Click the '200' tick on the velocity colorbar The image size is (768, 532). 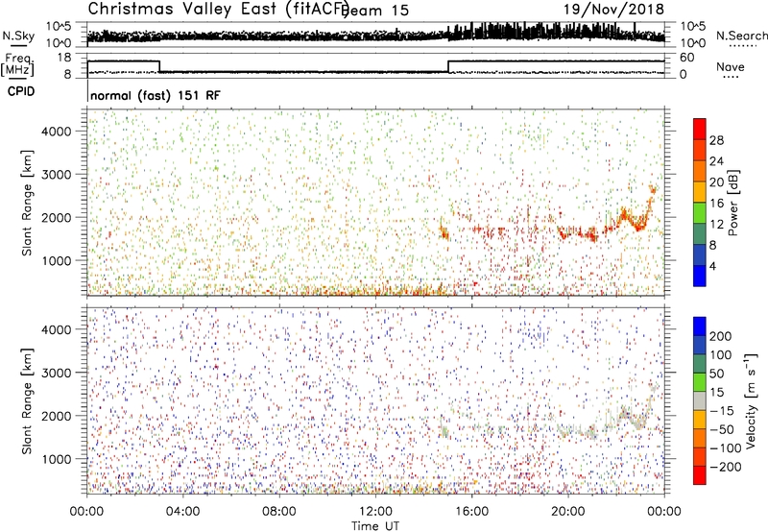tap(721, 336)
